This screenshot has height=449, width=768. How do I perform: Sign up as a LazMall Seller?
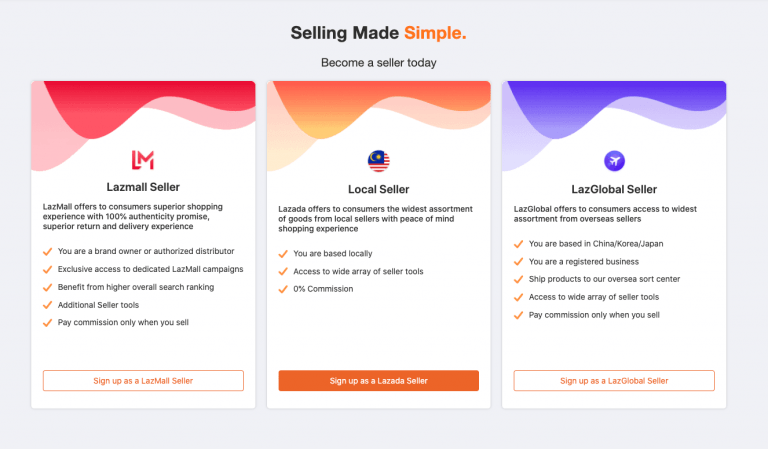[143, 380]
